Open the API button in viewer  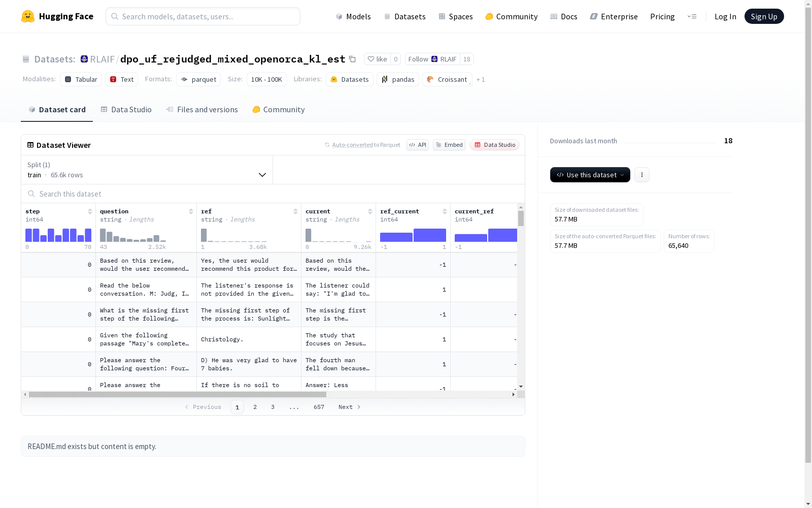click(x=418, y=145)
